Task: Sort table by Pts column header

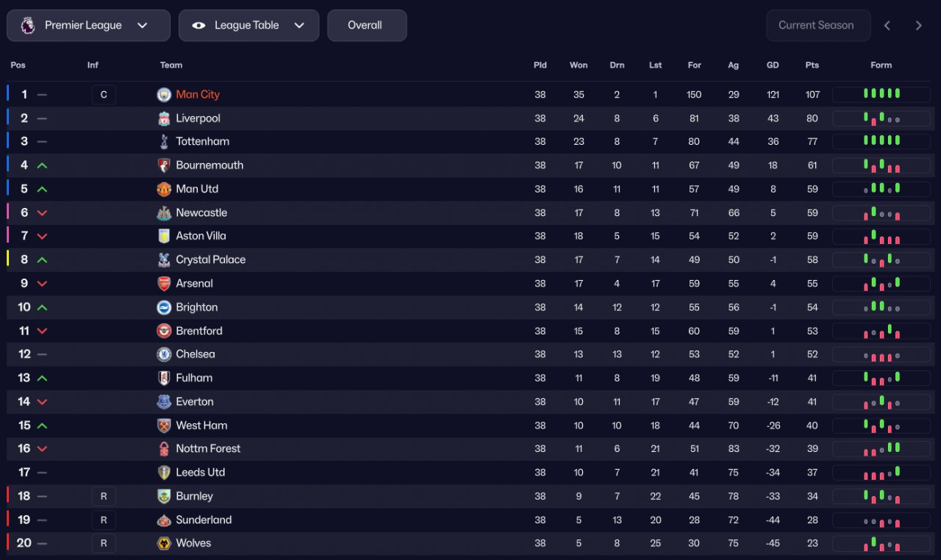Action: 812,65
